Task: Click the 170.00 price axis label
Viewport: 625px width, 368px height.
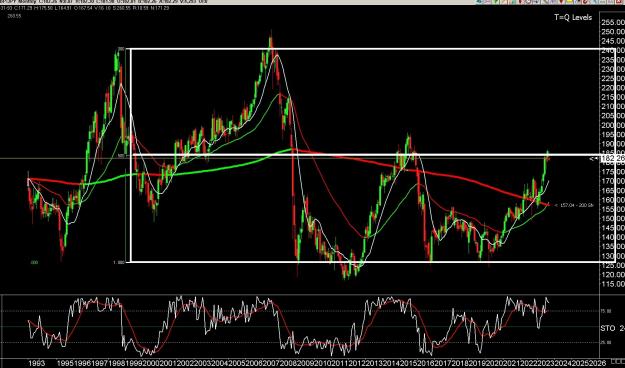Action: 614,181
